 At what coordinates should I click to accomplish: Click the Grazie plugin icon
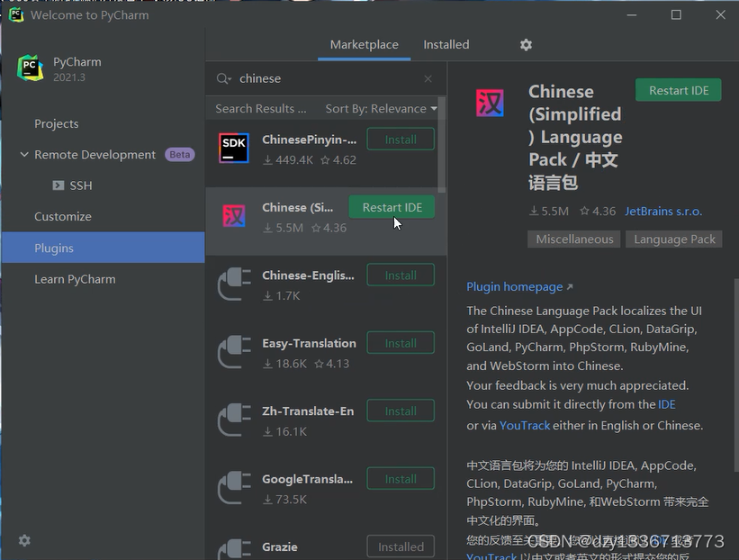click(234, 549)
